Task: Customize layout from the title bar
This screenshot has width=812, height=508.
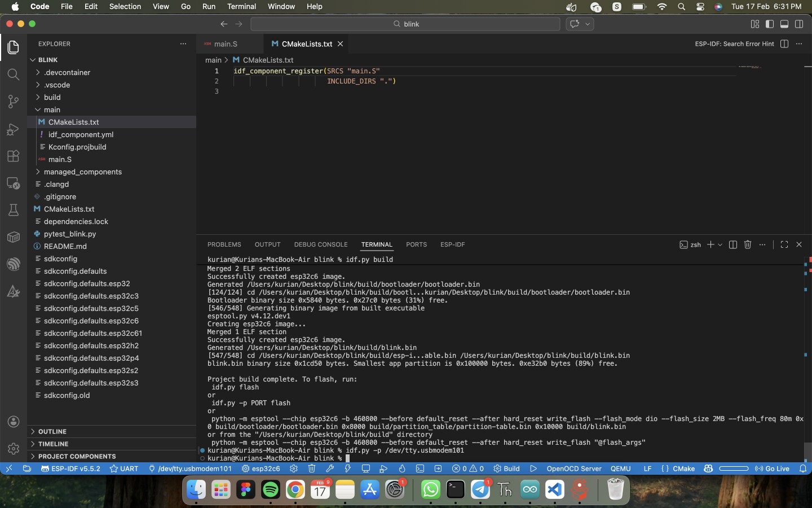Action: pyautogui.click(x=755, y=24)
